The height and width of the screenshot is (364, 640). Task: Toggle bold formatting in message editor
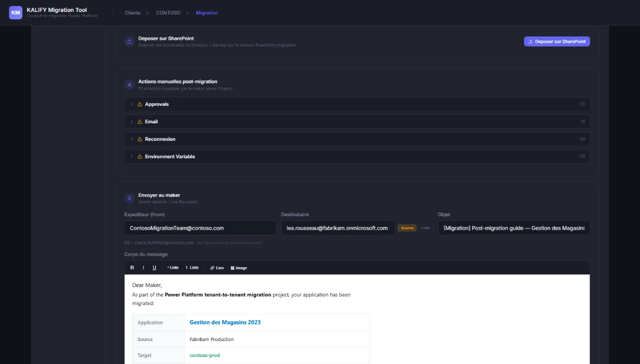pos(132,268)
